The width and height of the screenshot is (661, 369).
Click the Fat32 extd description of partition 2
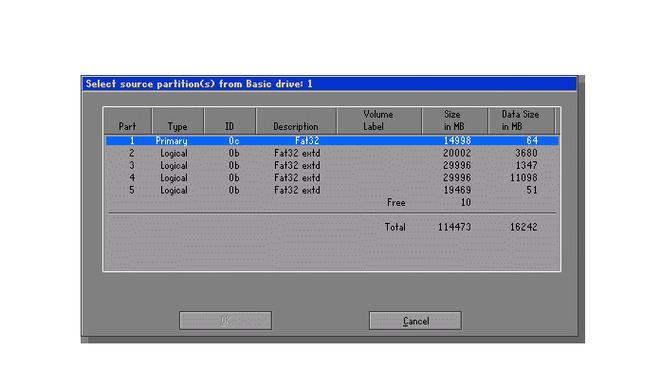point(297,153)
